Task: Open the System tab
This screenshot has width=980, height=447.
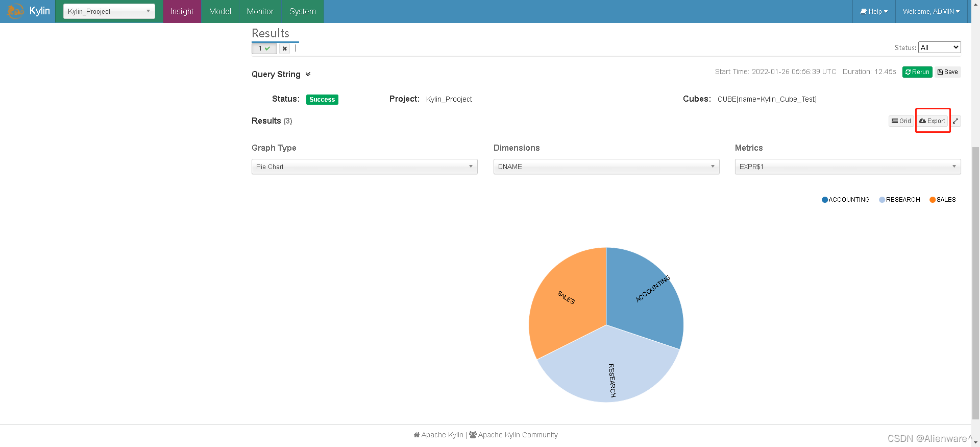Action: pos(303,11)
